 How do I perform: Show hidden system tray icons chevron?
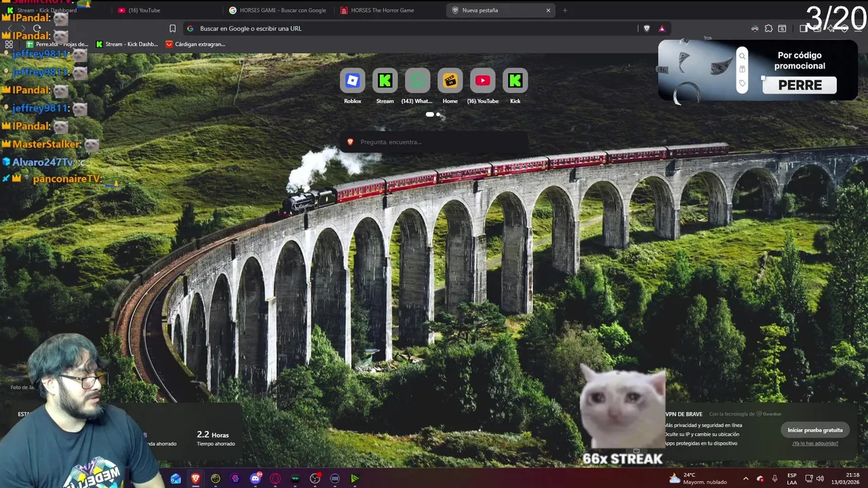[745, 479]
